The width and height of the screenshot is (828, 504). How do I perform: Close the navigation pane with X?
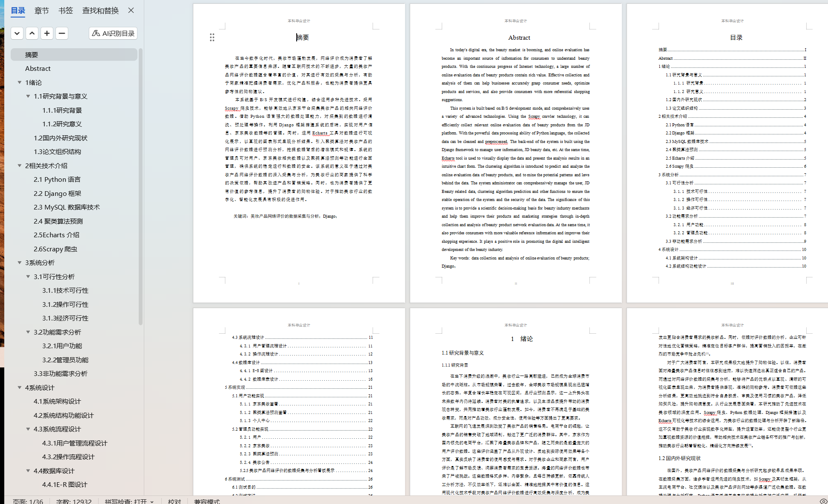point(131,10)
